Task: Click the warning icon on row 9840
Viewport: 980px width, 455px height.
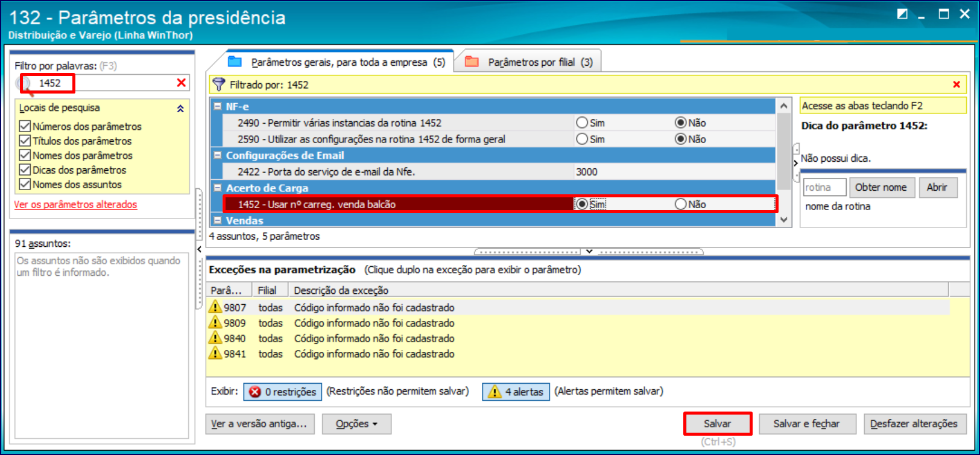Action: [x=215, y=338]
